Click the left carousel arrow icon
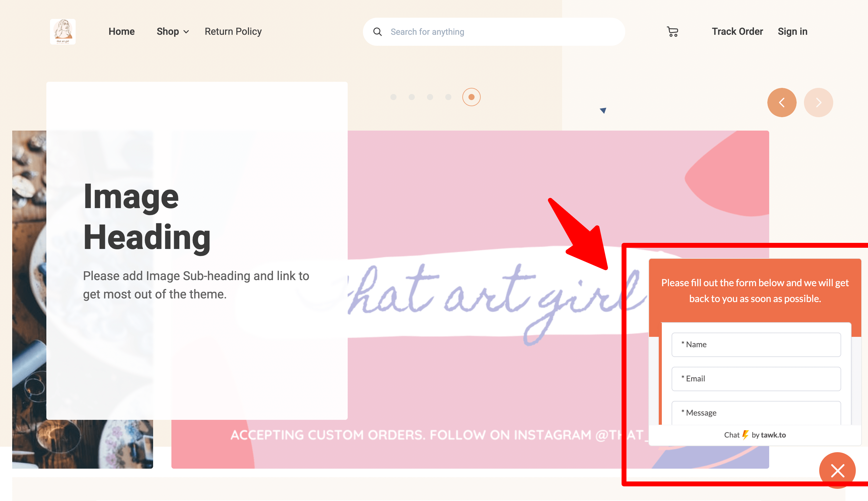The width and height of the screenshot is (868, 501). click(x=782, y=102)
